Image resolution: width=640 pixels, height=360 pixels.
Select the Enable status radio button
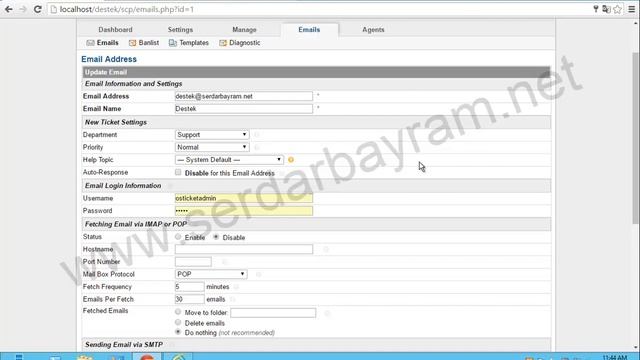tap(178, 237)
